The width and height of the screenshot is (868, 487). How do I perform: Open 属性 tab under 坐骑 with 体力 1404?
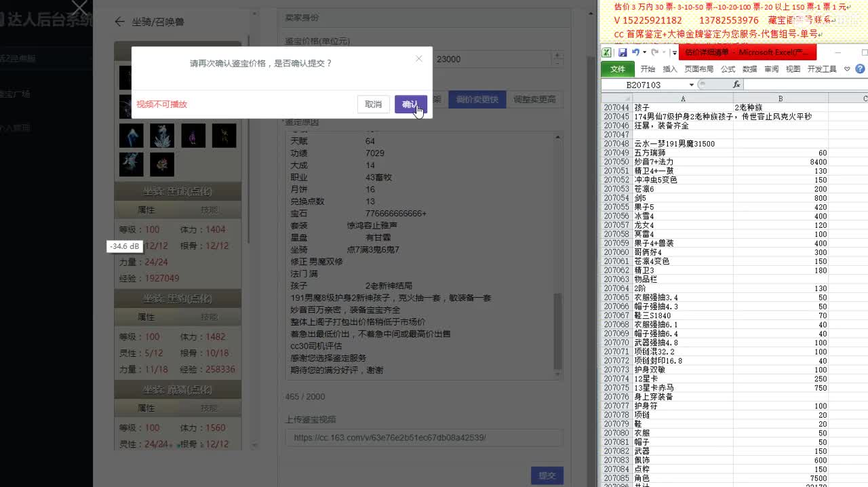coord(146,210)
